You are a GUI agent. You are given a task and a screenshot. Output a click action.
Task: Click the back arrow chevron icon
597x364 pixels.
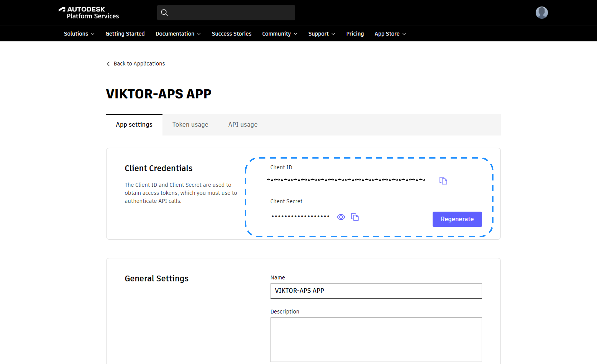108,64
